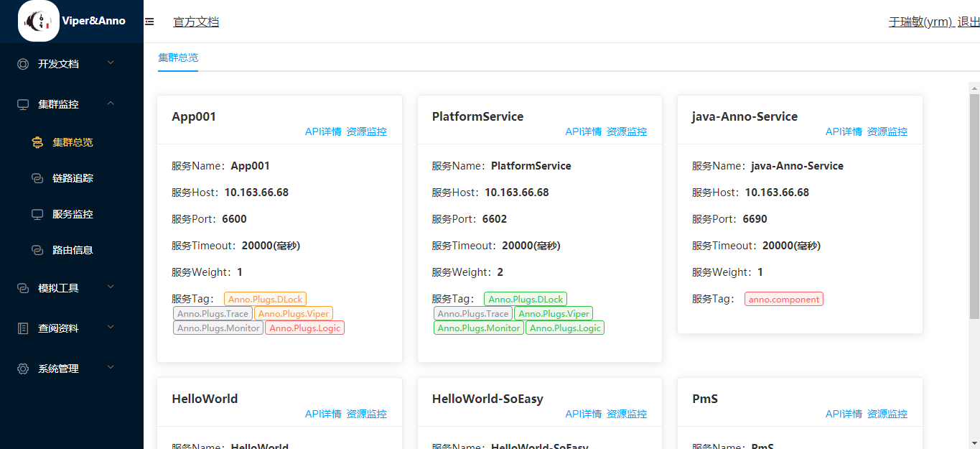Select the 集群总览 tab
This screenshot has height=449, width=980.
point(178,57)
